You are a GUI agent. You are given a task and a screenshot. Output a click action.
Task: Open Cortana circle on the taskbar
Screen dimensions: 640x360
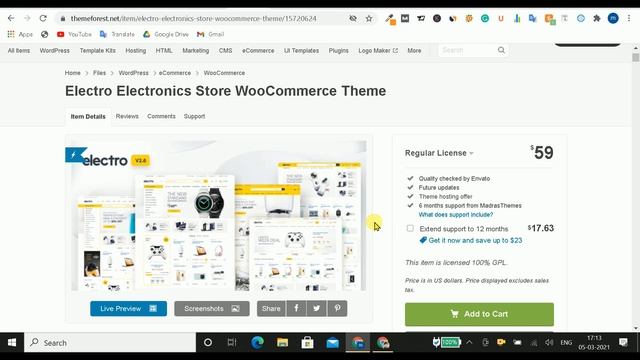208,342
